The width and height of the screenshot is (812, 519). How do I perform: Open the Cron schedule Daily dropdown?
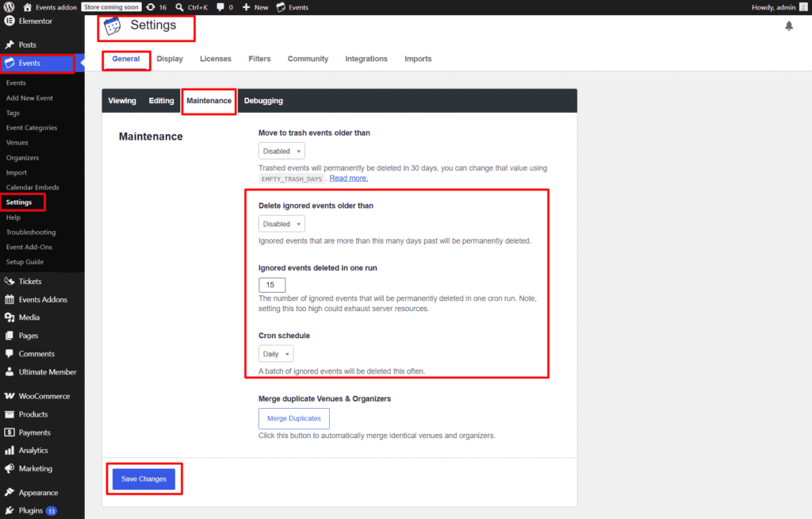click(276, 354)
